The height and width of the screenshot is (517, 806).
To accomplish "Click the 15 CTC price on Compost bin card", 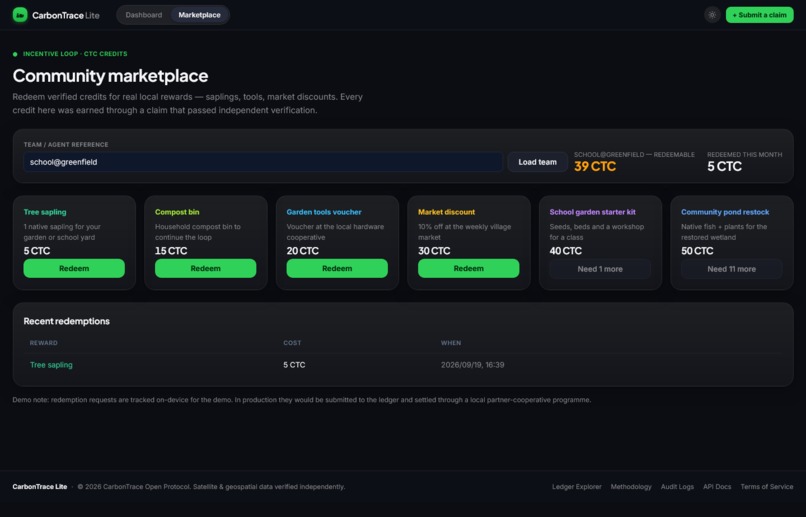I will click(171, 251).
